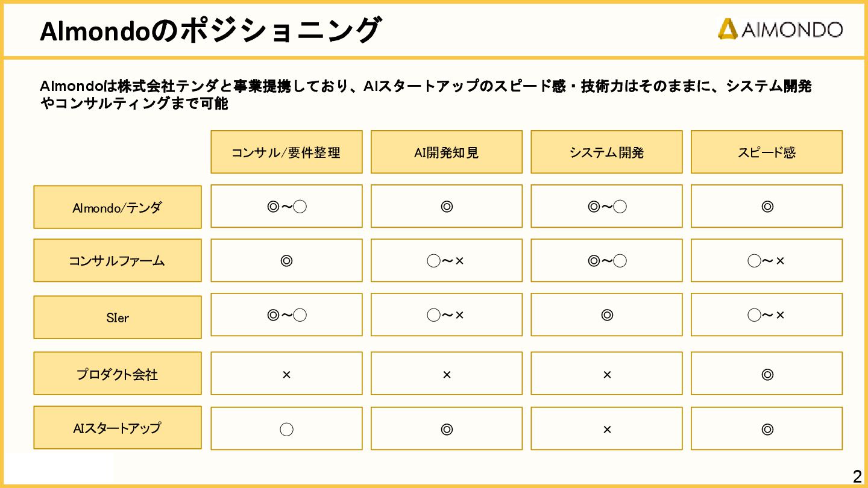Select the AImondo/テンダ row label
This screenshot has width=868, height=488.
tap(118, 207)
